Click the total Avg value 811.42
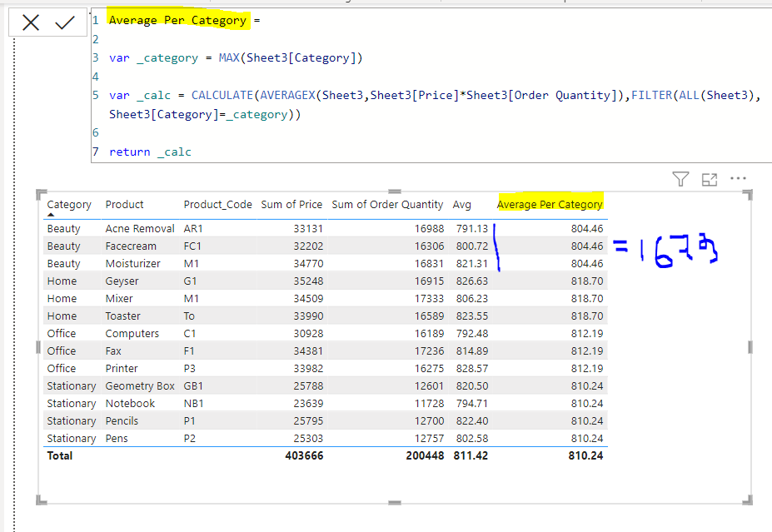Screen dimensions: 772x532 (471, 455)
